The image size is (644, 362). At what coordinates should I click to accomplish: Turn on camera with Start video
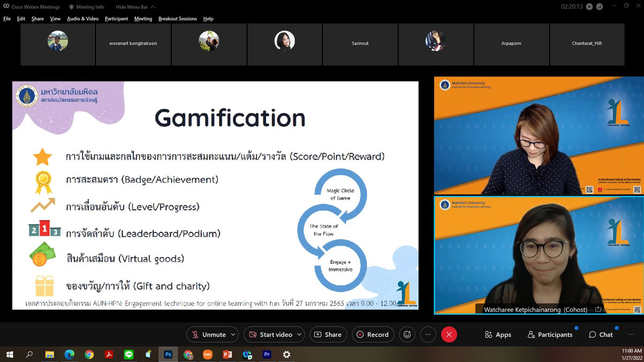point(270,335)
